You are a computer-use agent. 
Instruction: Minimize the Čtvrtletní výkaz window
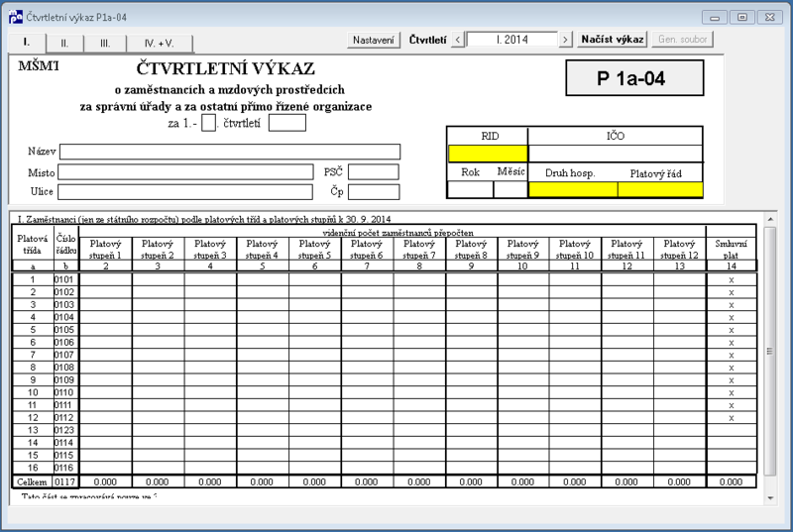715,17
